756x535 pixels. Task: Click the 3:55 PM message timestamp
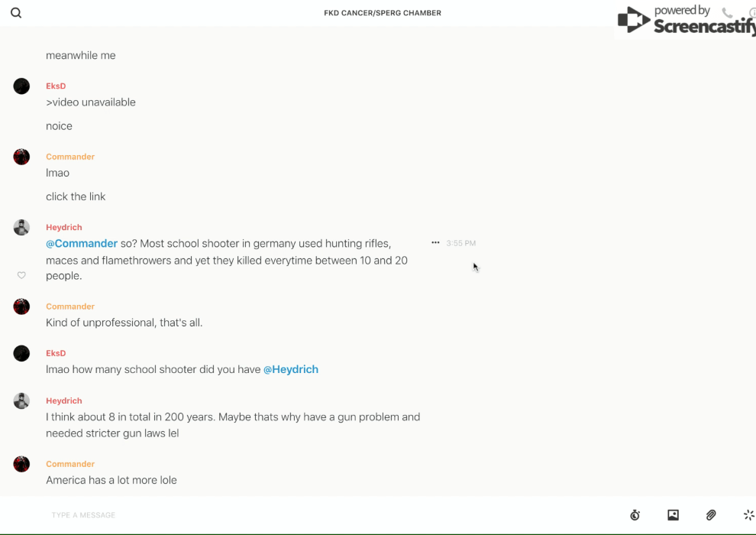pos(461,244)
